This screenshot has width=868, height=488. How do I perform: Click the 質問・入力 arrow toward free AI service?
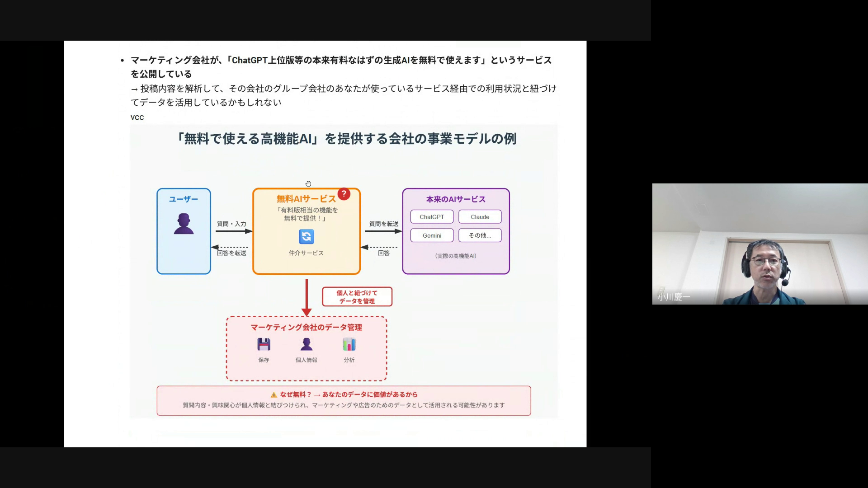tap(233, 231)
